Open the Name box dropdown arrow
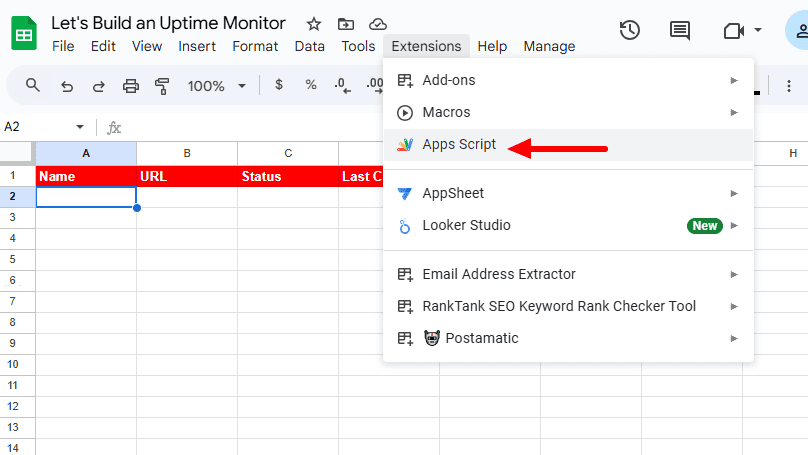The width and height of the screenshot is (808, 455). 80,127
